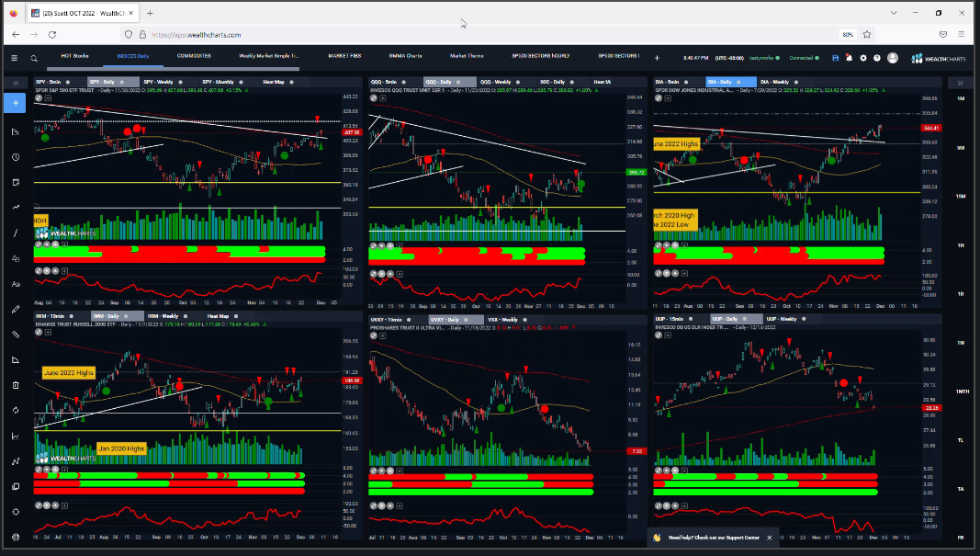Viewport: 980px width, 556px height.
Task: Click the TA button on right panel
Action: (961, 489)
